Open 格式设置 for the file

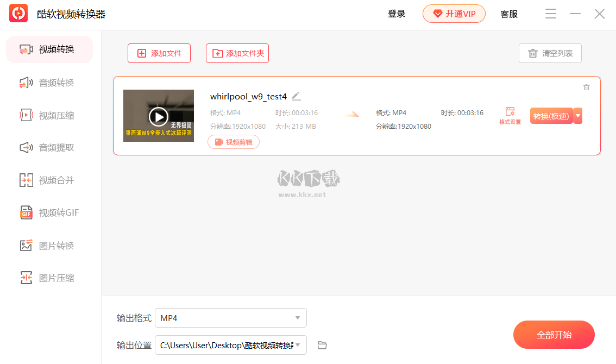tap(510, 116)
